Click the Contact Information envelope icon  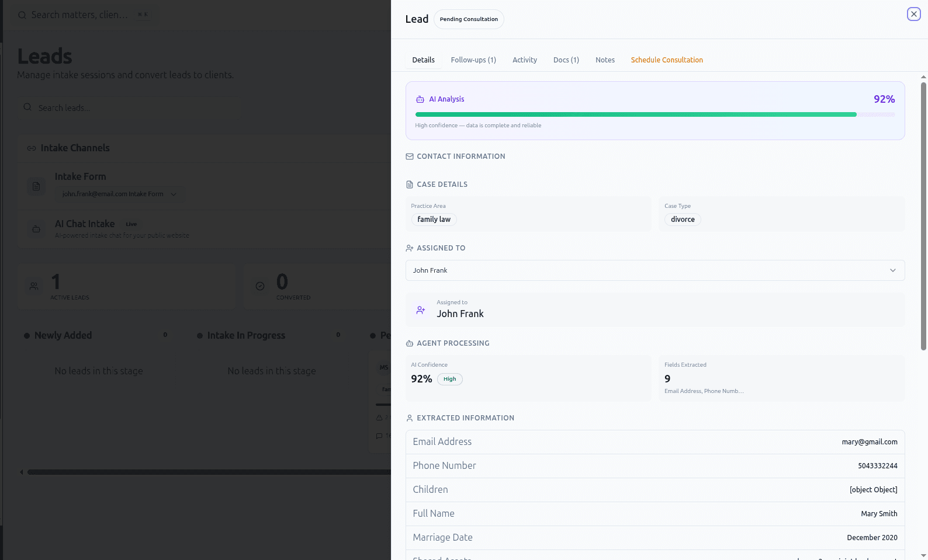(x=410, y=156)
